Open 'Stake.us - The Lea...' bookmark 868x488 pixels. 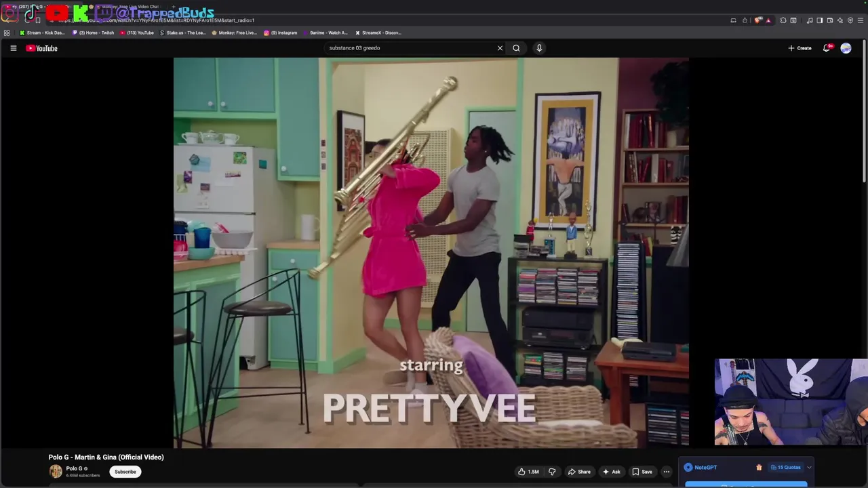(182, 33)
